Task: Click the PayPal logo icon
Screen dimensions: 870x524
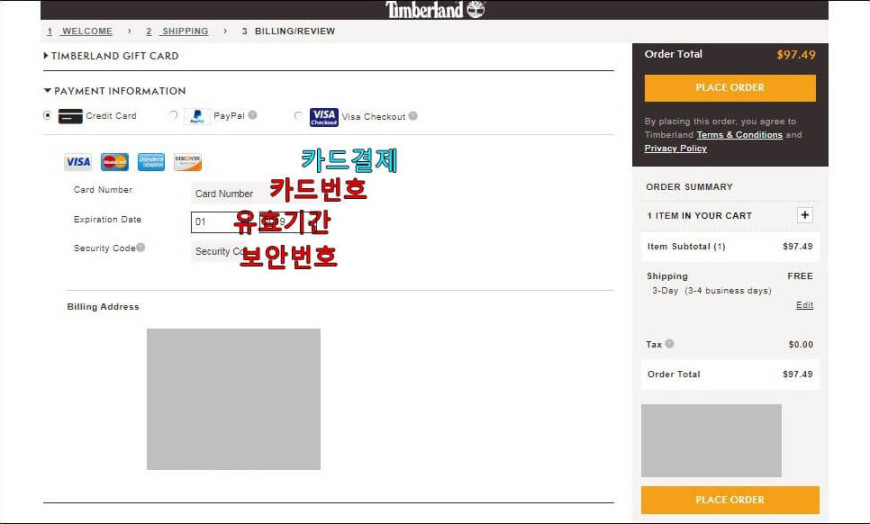Action: (197, 116)
